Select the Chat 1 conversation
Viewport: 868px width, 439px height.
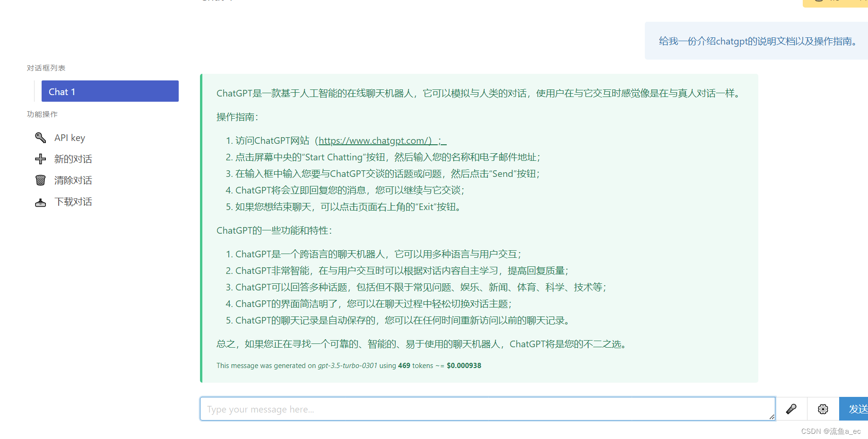point(110,91)
